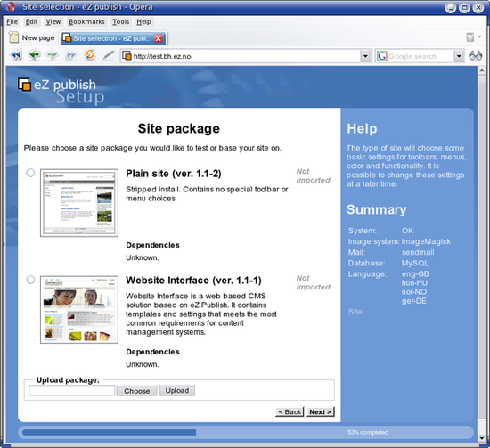Open the Help menu

[143, 22]
